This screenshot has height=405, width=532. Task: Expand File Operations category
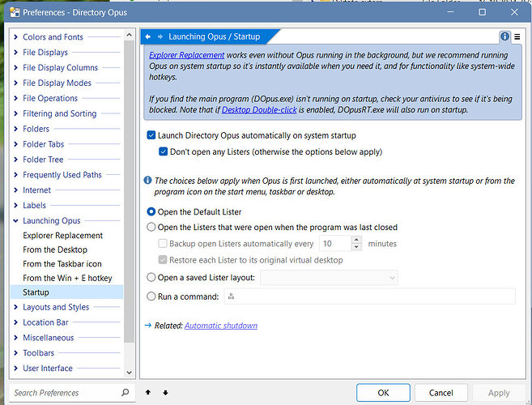[15, 98]
